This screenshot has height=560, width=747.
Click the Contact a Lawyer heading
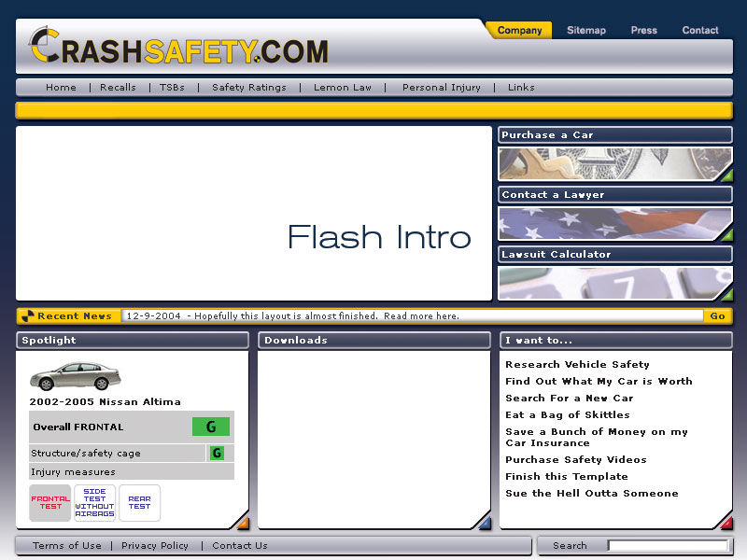tap(615, 194)
